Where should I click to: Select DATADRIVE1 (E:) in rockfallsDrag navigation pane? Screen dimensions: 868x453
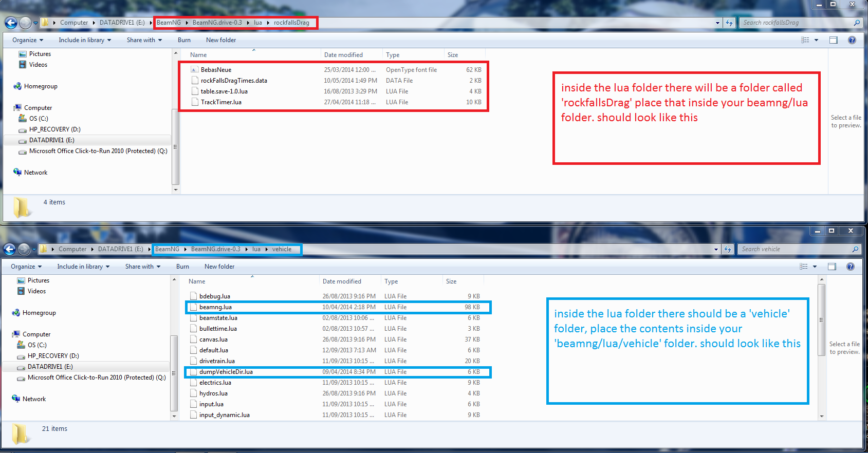coord(47,140)
